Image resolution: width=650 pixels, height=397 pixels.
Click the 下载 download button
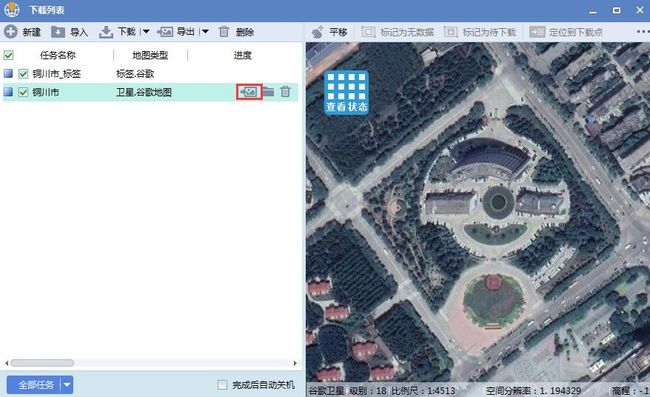(118, 32)
